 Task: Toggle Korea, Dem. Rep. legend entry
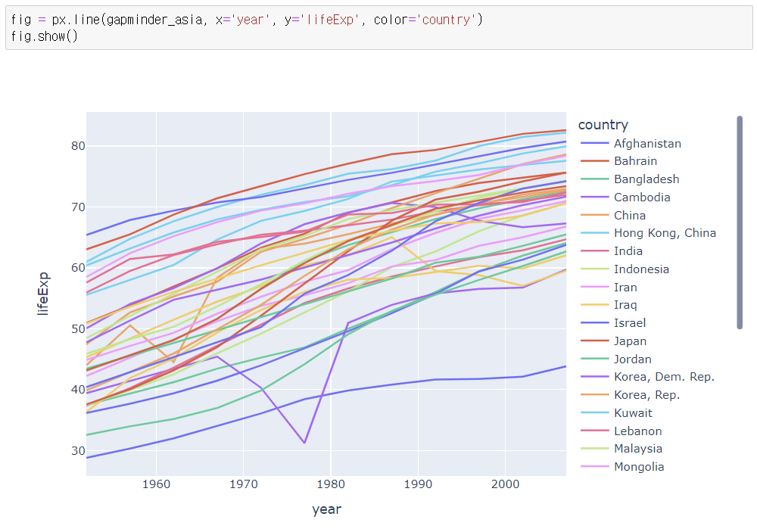648,377
